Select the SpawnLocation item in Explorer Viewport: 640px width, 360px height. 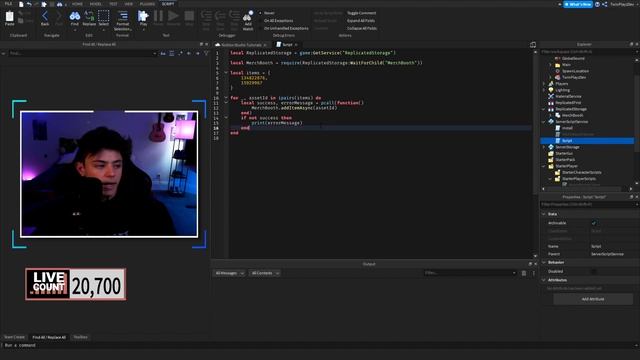click(x=575, y=71)
